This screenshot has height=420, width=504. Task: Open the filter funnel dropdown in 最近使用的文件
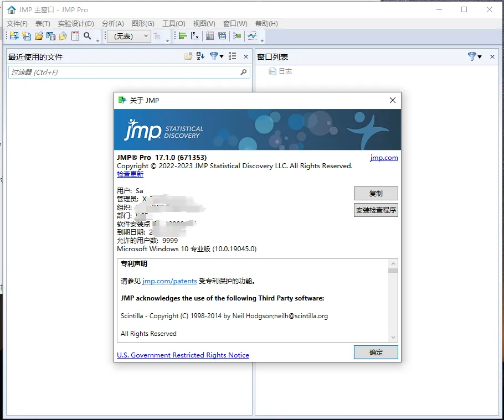pos(217,56)
